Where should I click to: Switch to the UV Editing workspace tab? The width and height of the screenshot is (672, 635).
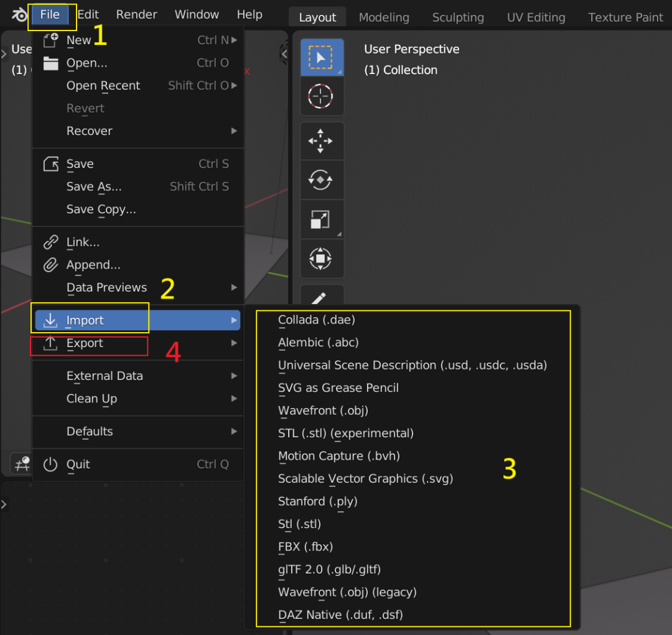tap(536, 17)
